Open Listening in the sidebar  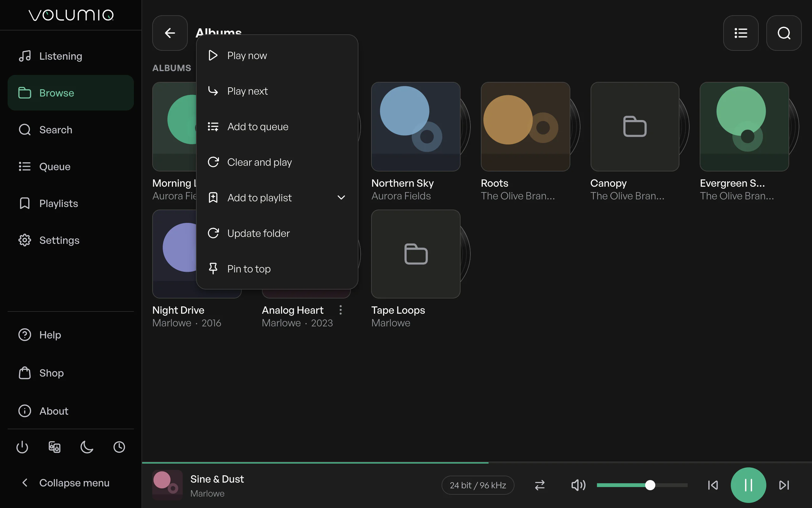tap(70, 56)
